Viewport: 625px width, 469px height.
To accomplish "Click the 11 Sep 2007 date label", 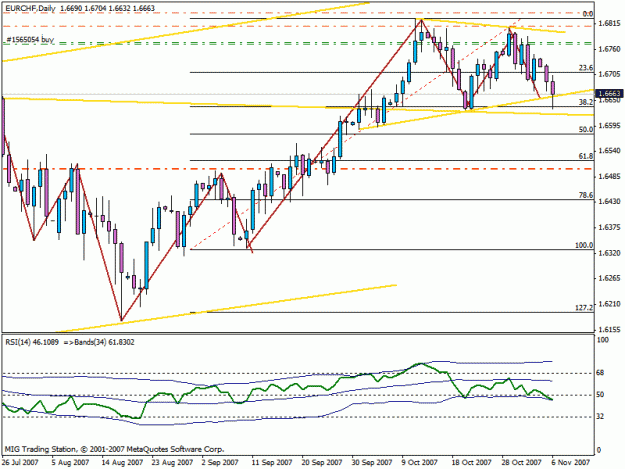I will 272,462.
